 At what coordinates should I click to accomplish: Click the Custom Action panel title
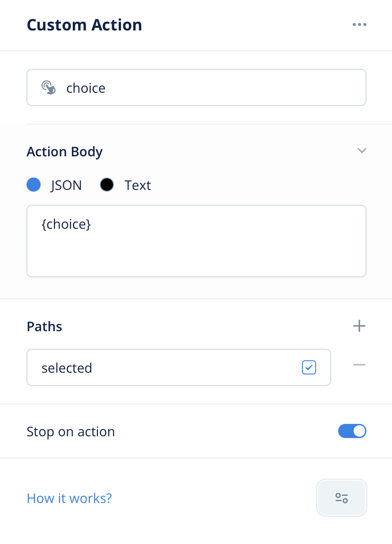coord(84,25)
